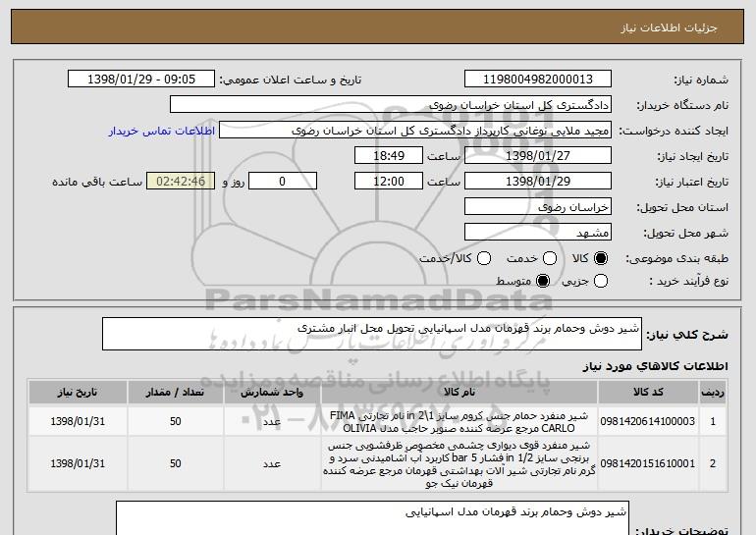The width and height of the screenshot is (756, 535).
Task: Click quantity 50 in row 1
Action: tap(175, 421)
